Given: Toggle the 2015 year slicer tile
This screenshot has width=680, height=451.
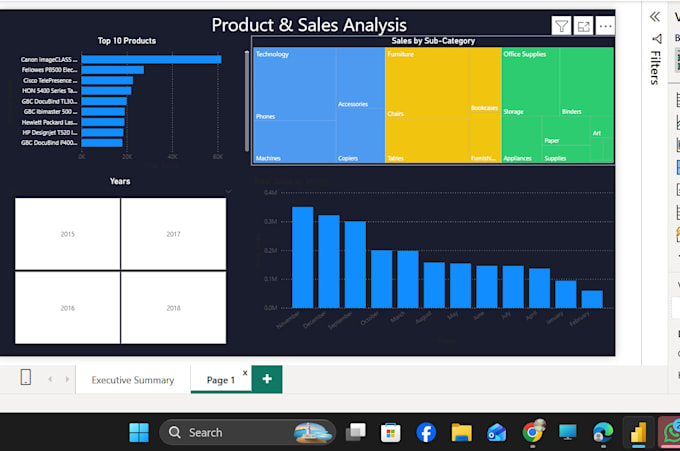Looking at the screenshot, I should [68, 234].
